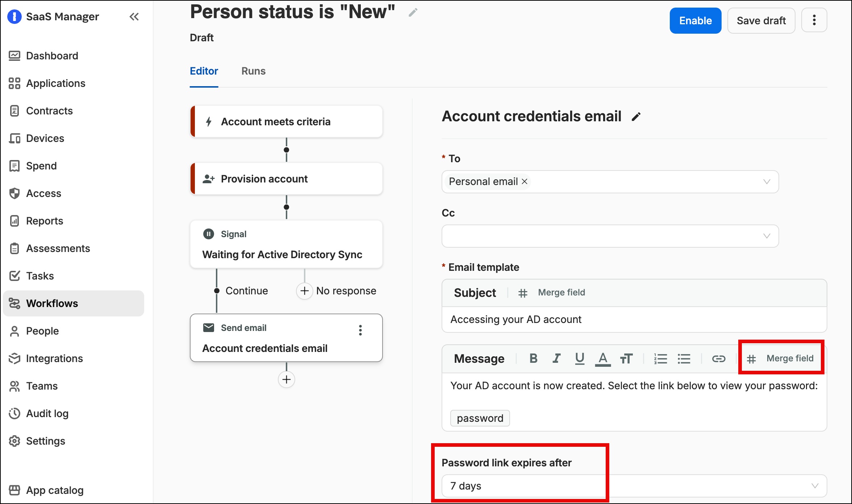852x504 pixels.
Task: Open Dashboard in sidebar
Action: tap(74, 56)
